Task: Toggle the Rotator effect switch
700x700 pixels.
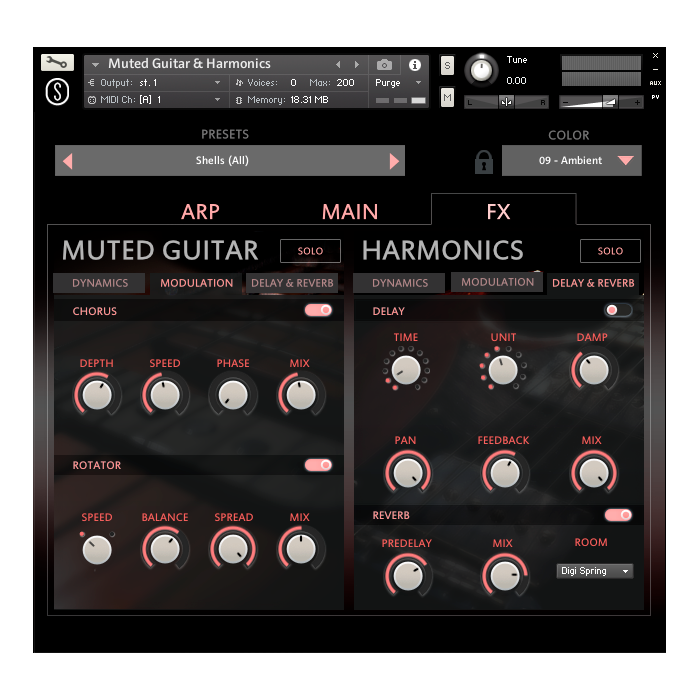Action: (x=319, y=465)
